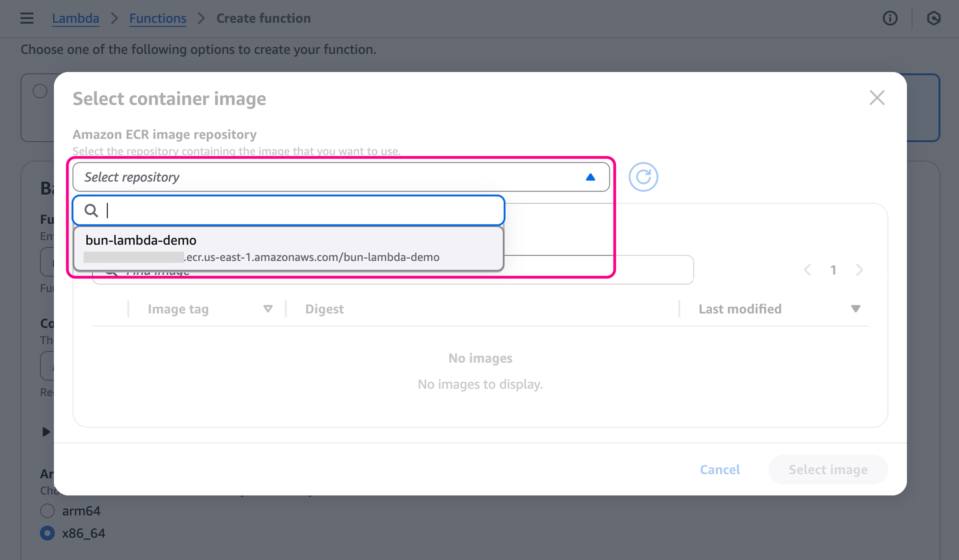959x560 pixels.
Task: Go to the next page of images
Action: pyautogui.click(x=860, y=270)
